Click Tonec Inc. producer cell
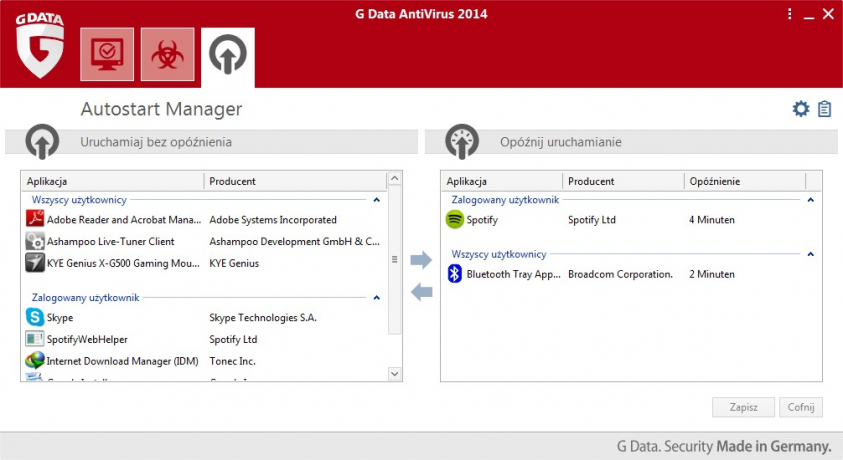 coord(232,361)
